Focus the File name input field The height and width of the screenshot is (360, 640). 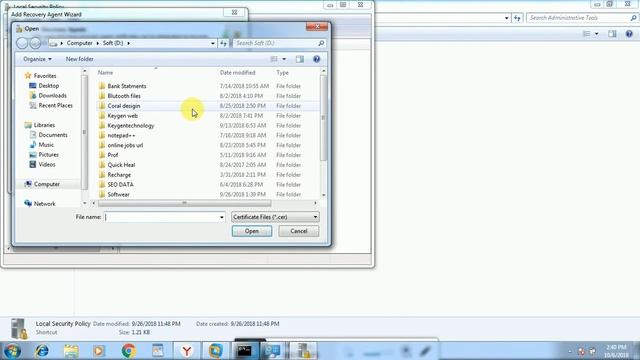(162, 217)
